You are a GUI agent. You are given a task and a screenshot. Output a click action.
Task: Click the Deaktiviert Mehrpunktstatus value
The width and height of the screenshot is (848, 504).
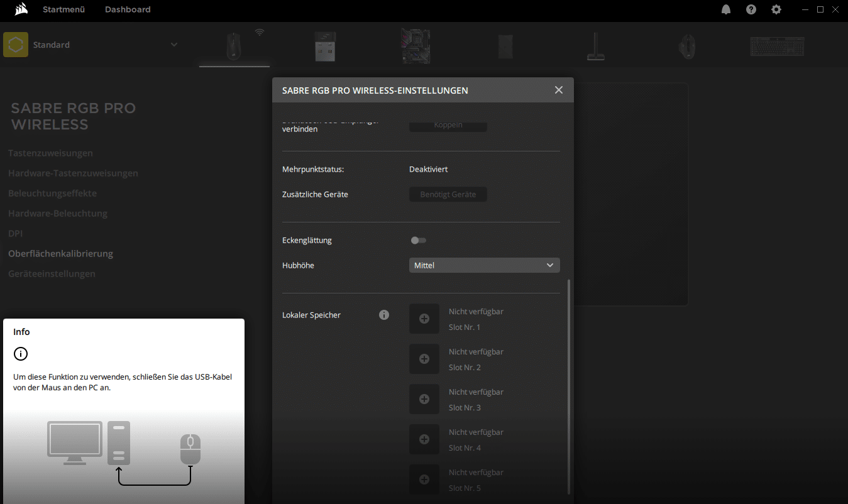tap(429, 170)
